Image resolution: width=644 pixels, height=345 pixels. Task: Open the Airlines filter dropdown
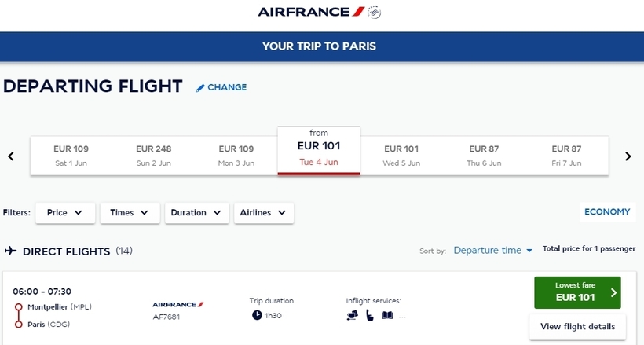click(x=264, y=213)
